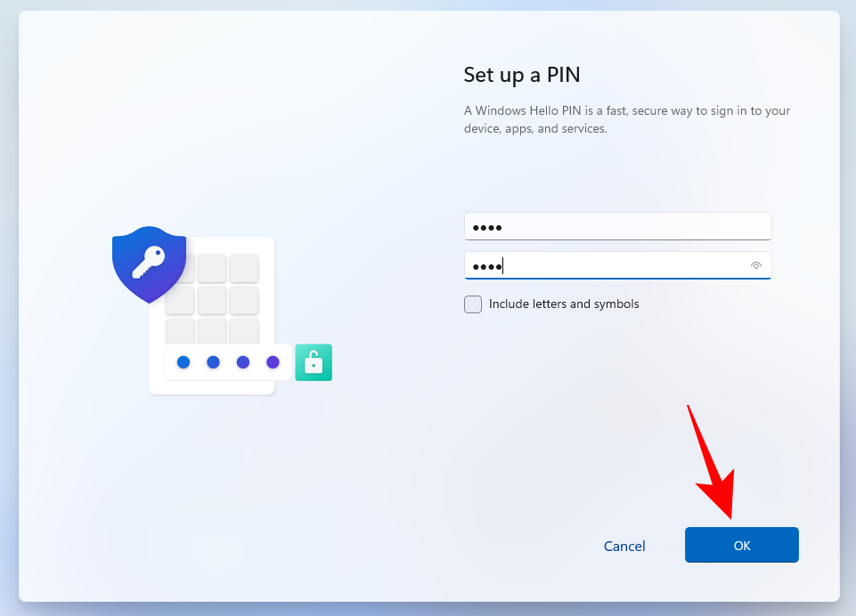The height and width of the screenshot is (616, 856).
Task: Focus the first PIN entry field
Action: [617, 226]
